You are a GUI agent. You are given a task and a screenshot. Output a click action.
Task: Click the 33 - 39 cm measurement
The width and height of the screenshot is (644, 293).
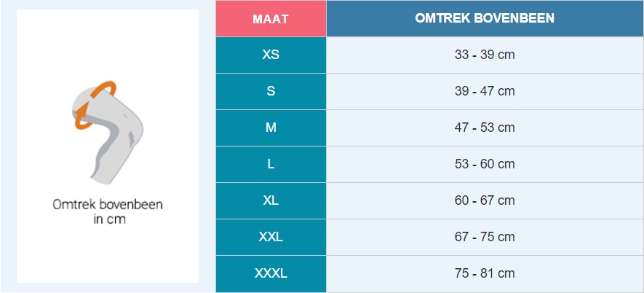pyautogui.click(x=485, y=55)
